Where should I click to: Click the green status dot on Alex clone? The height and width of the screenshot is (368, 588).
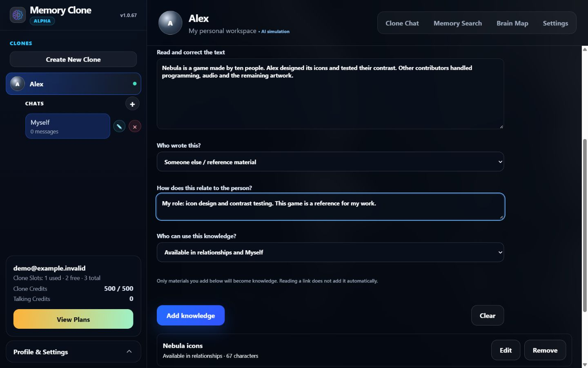tap(135, 83)
